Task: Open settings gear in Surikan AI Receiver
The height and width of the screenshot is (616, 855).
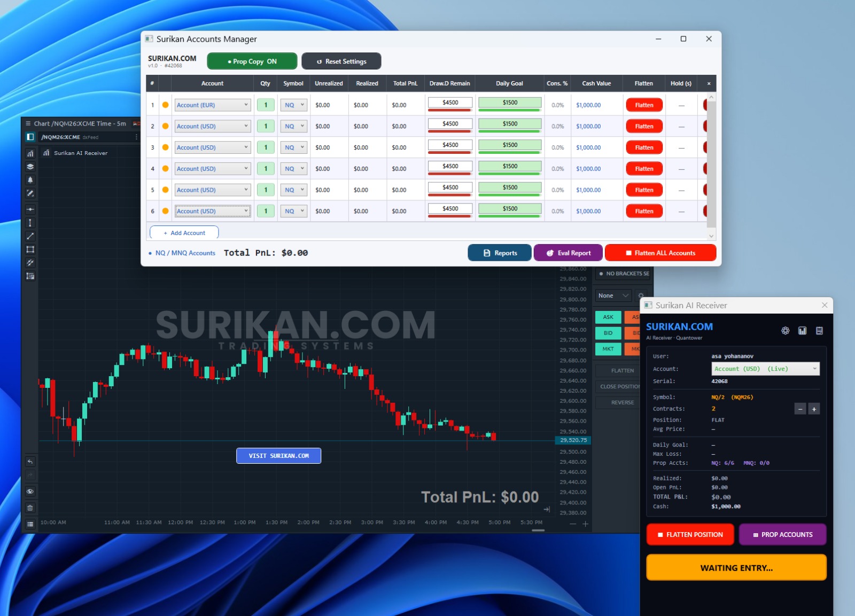Action: click(785, 331)
